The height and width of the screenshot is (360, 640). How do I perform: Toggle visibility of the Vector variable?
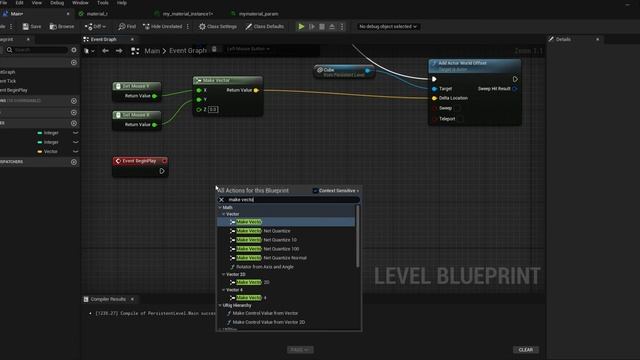76,151
